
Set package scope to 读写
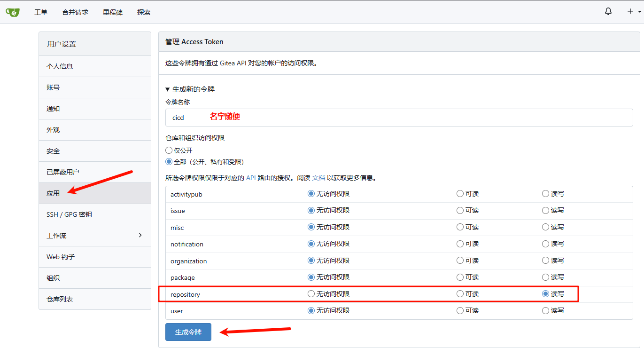[x=545, y=277]
